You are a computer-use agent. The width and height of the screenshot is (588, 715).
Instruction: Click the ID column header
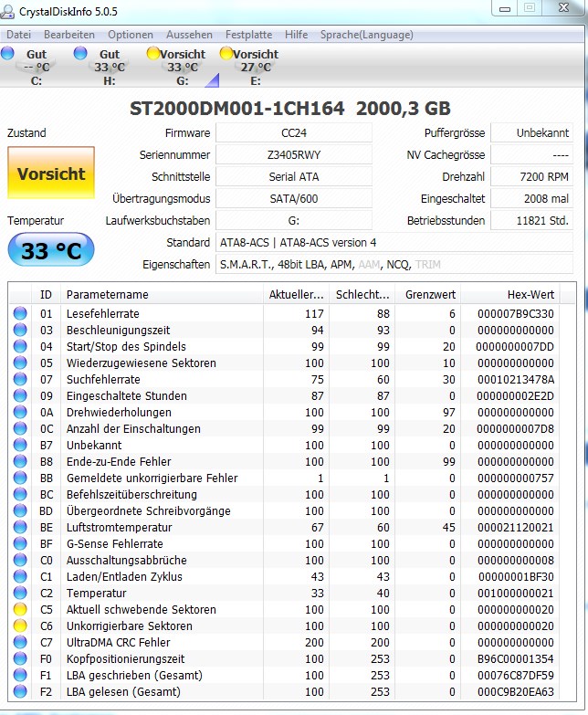[46, 295]
